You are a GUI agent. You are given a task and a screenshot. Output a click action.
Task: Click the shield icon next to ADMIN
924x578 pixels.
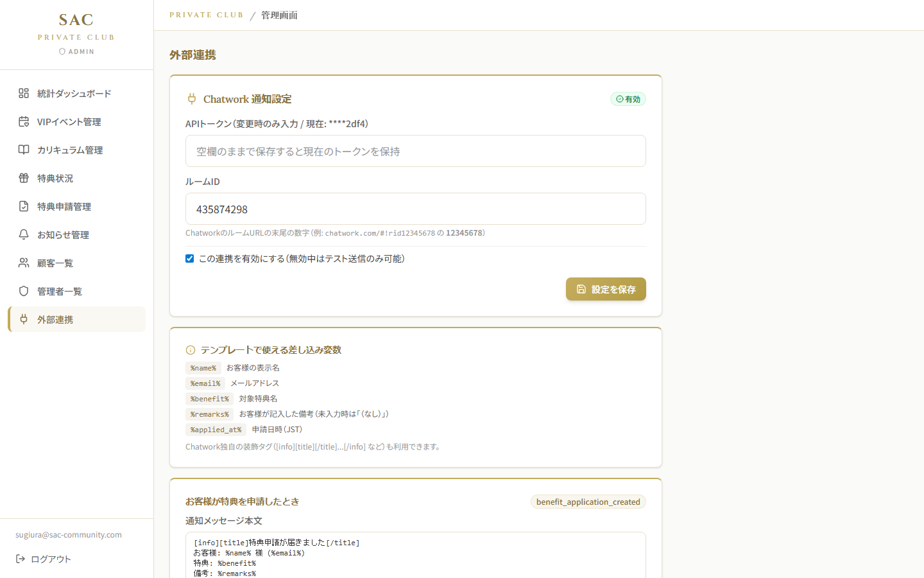[62, 51]
